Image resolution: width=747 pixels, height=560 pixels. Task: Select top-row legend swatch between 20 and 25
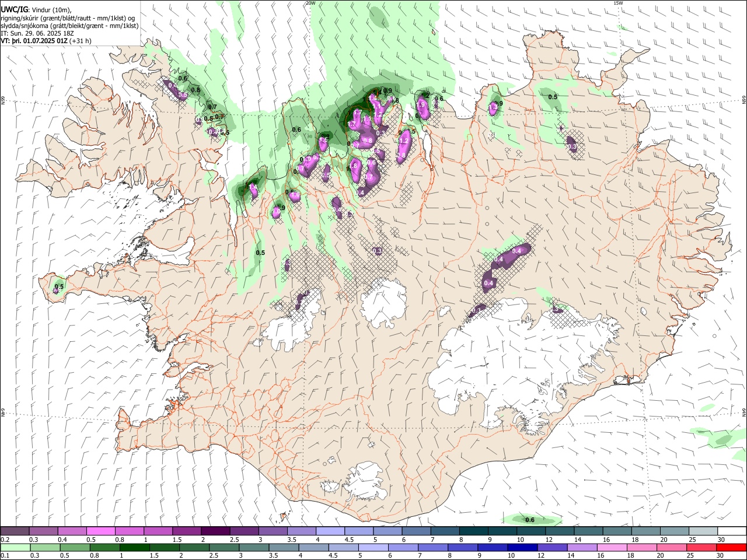point(674,531)
